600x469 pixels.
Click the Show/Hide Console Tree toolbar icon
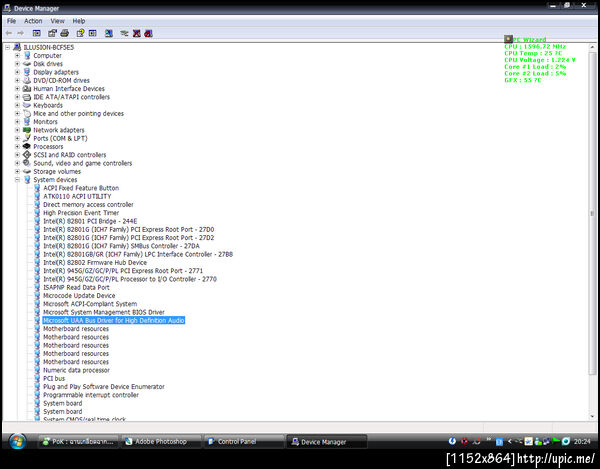click(x=36, y=33)
